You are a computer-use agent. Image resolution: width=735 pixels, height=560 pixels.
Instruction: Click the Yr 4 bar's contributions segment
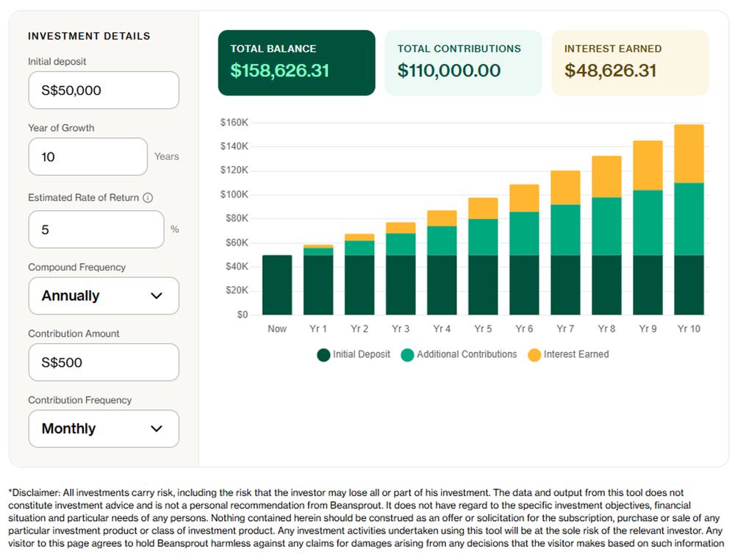coord(442,241)
